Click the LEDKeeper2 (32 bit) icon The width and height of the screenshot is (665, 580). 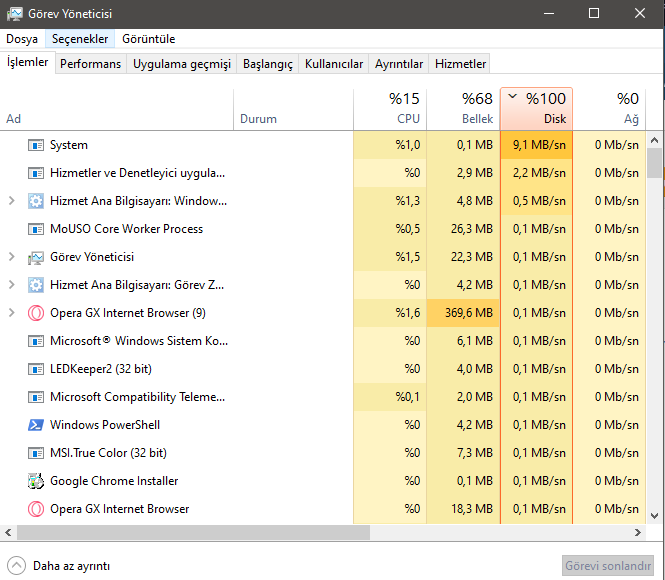tap(36, 369)
